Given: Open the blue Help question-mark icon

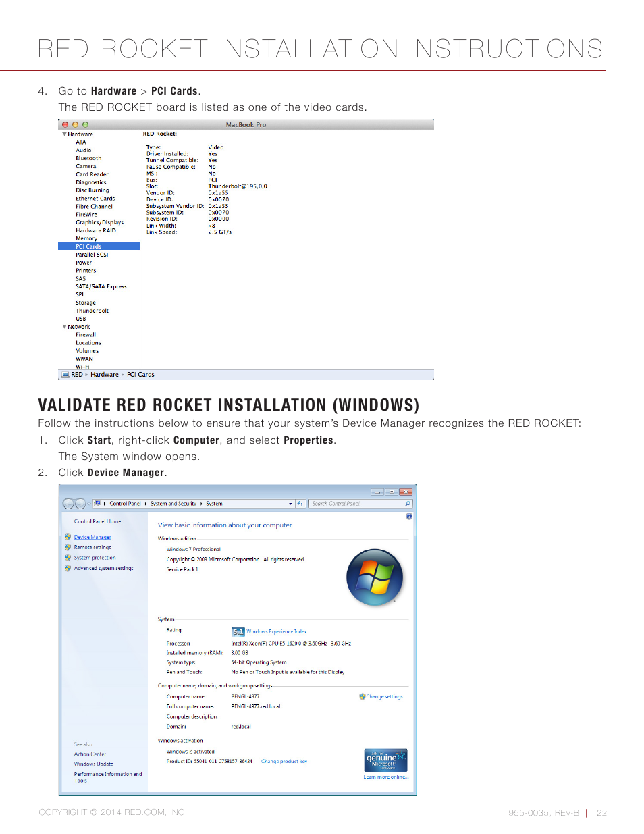Looking at the screenshot, I should tap(409, 517).
